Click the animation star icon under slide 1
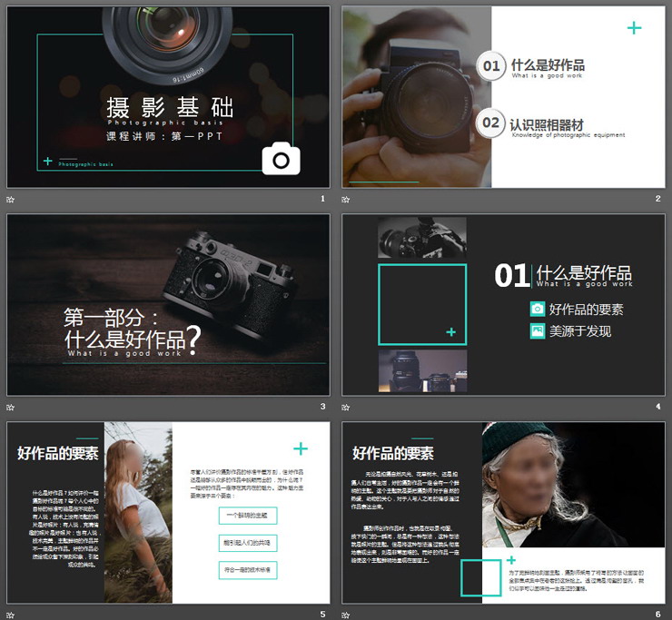 [11, 199]
